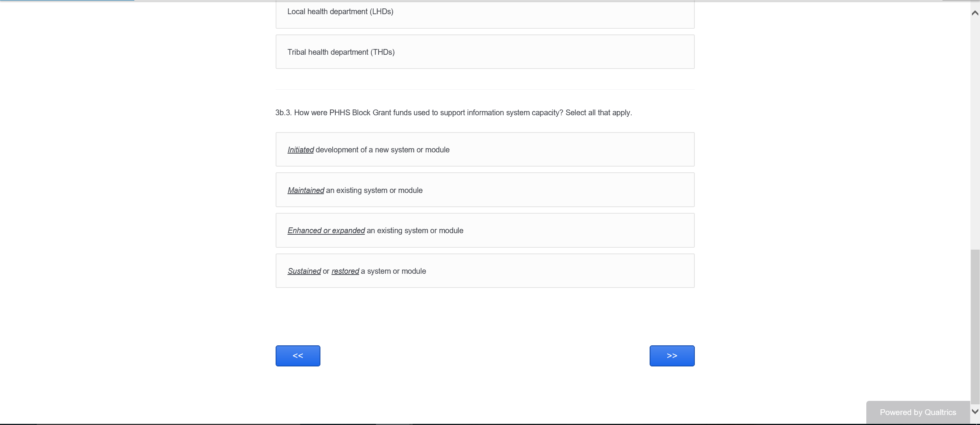Image resolution: width=980 pixels, height=425 pixels.
Task: Select the Local health department (LHDs) option
Action: (485, 12)
